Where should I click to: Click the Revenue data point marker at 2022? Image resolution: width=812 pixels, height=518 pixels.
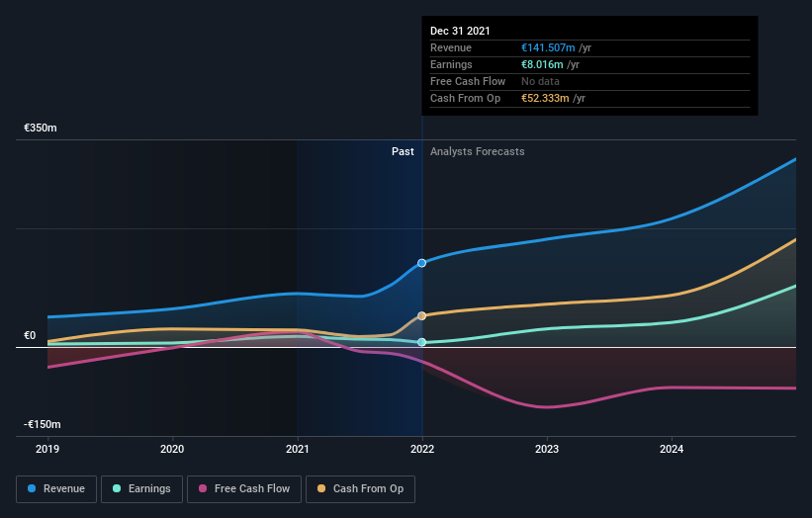(x=421, y=263)
